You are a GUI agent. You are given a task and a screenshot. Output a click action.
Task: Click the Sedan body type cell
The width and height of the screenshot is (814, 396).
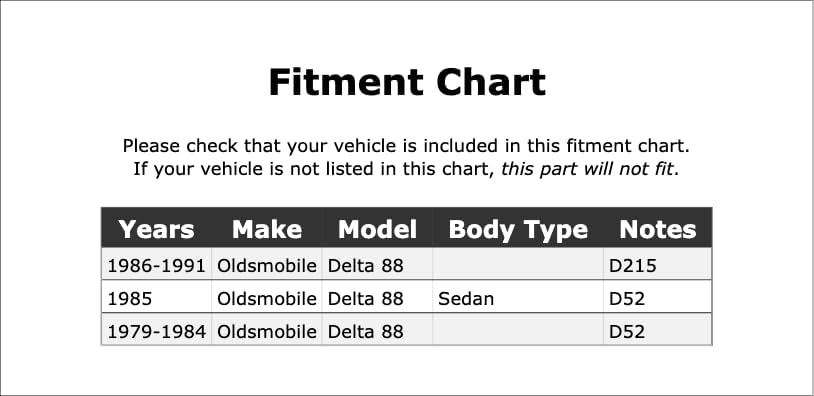(518, 298)
